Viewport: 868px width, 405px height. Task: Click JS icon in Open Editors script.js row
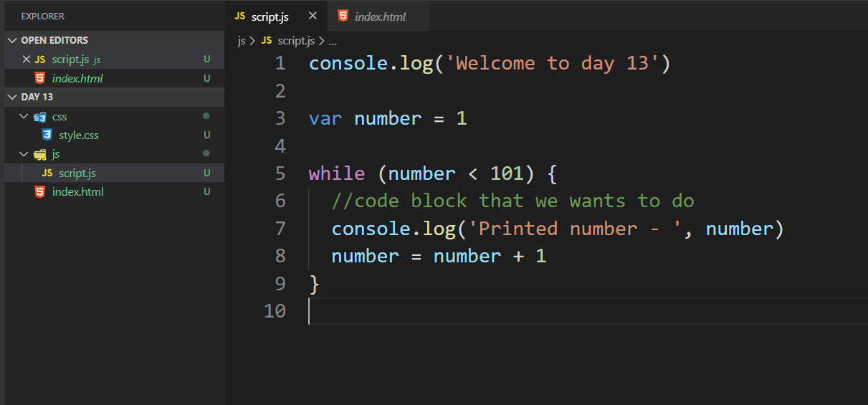point(40,59)
